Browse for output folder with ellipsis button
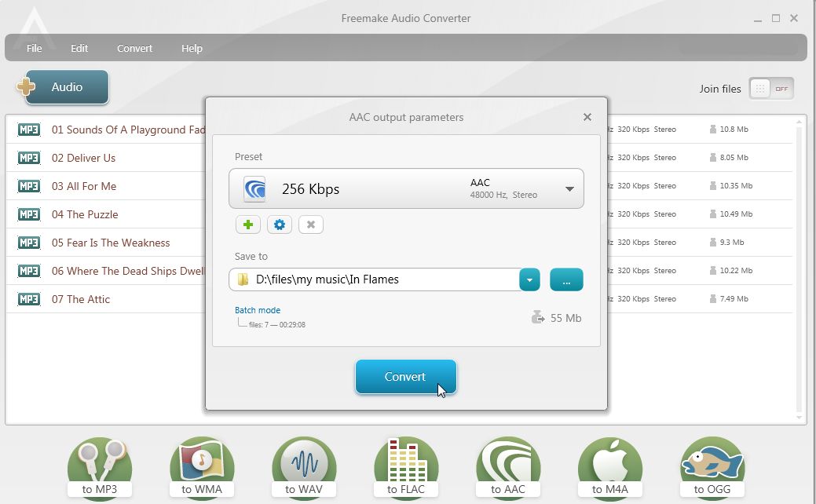 point(566,279)
